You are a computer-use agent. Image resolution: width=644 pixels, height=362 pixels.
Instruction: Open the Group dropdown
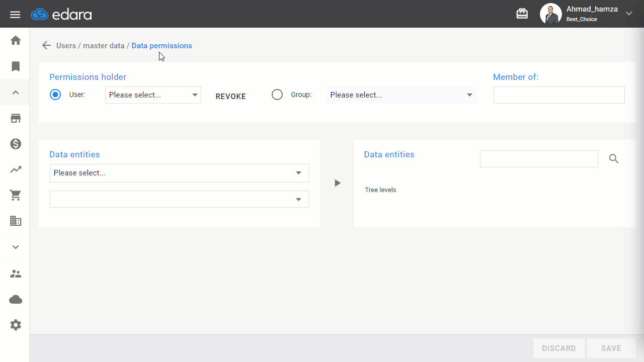pos(402,95)
